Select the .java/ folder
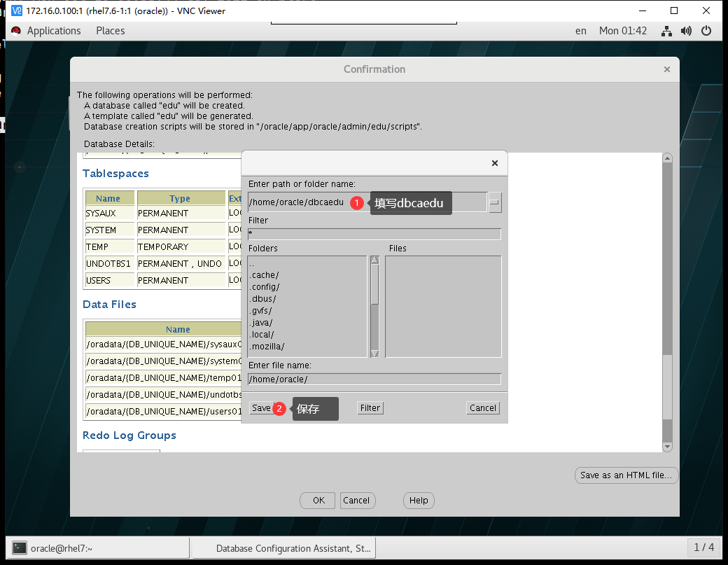The width and height of the screenshot is (728, 565). [261, 323]
